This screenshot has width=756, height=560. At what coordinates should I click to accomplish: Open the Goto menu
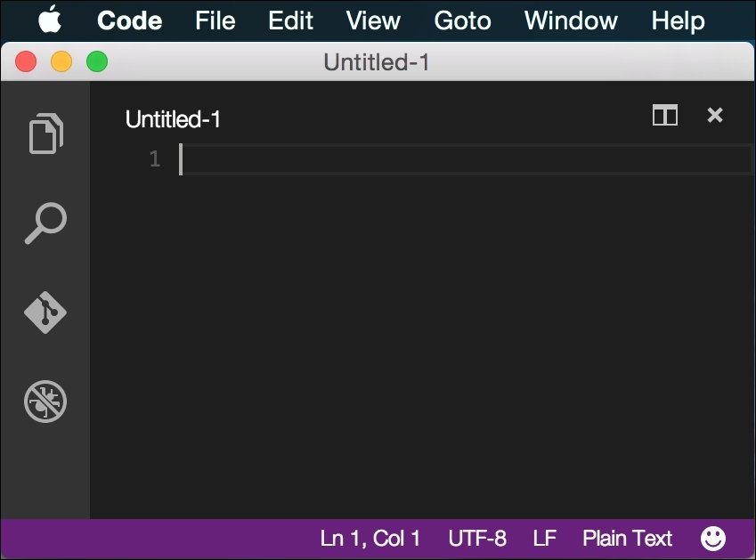(x=462, y=20)
